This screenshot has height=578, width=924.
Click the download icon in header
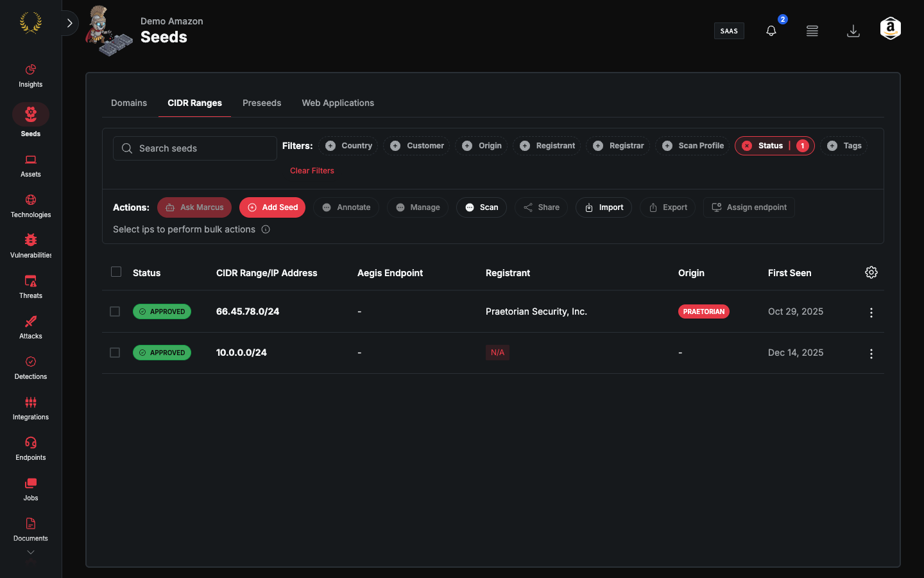[853, 31]
